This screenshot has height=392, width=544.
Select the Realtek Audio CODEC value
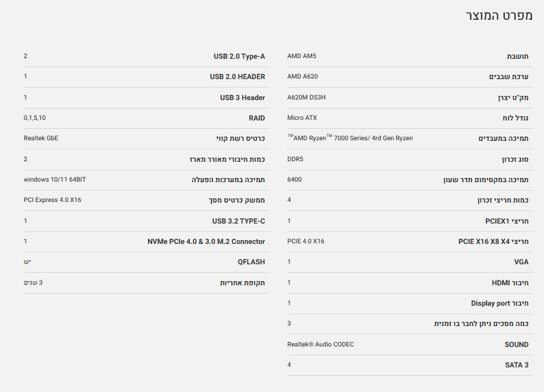pos(321,344)
